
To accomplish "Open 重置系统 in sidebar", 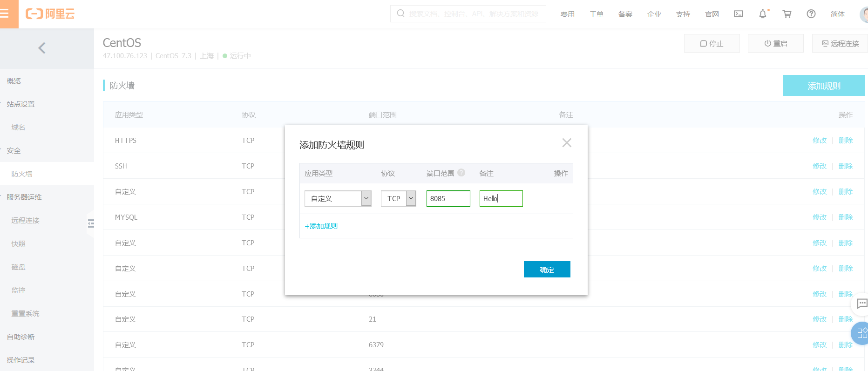I will click(26, 314).
